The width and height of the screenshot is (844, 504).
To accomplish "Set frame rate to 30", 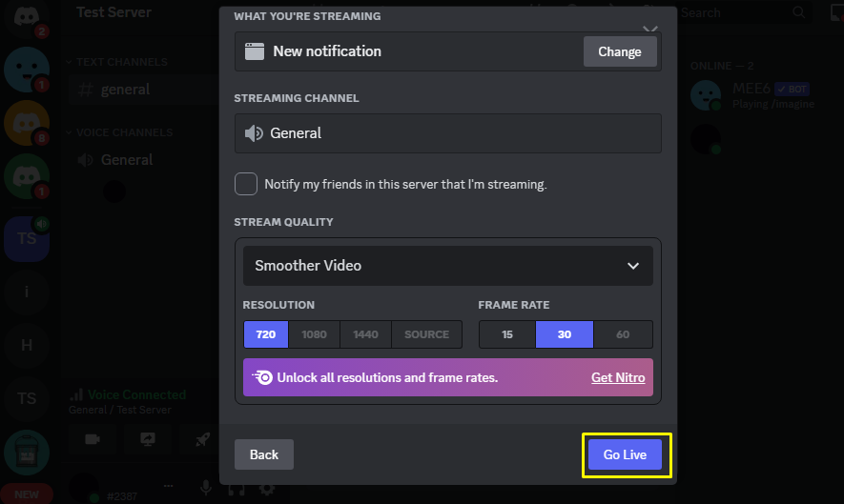I will (565, 334).
